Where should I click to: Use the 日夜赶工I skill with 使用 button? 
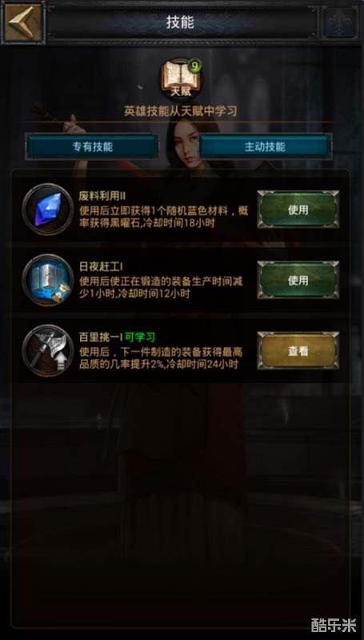[x=298, y=280]
